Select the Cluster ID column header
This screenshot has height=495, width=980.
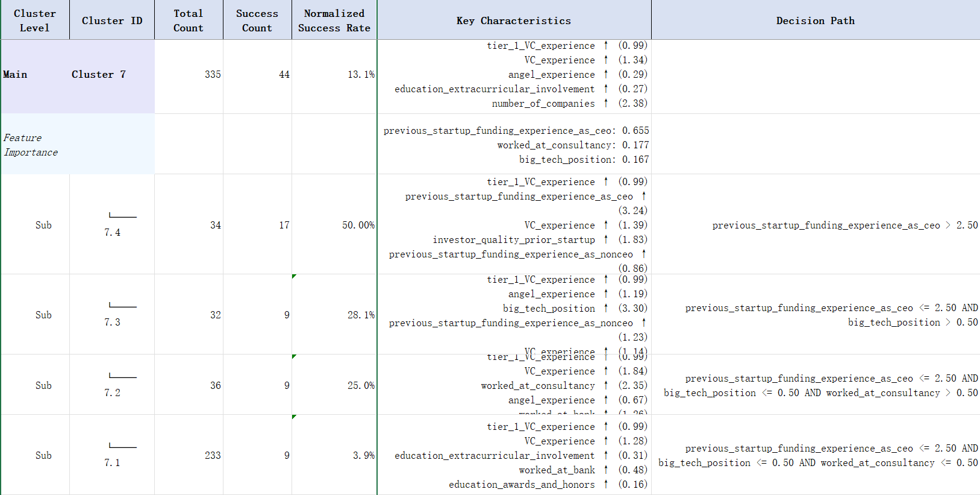tap(112, 20)
